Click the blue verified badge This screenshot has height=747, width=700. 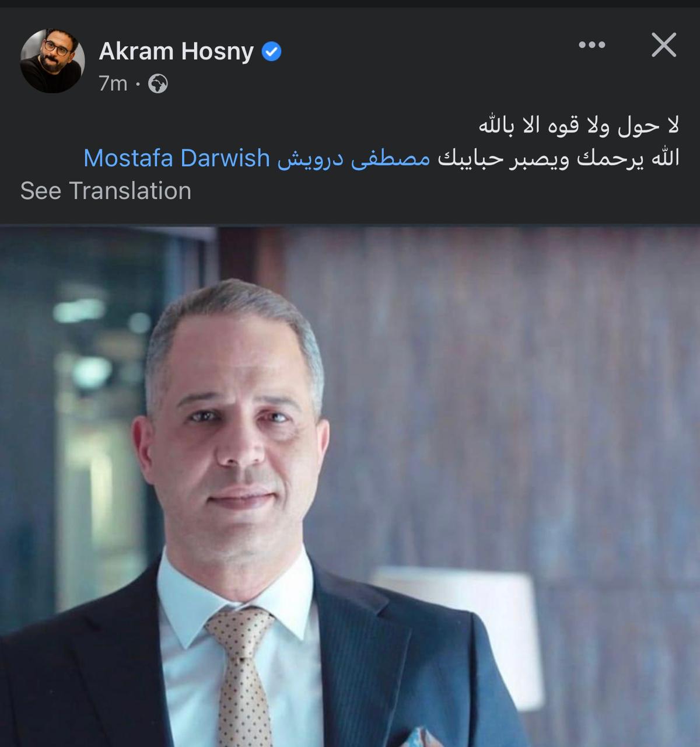click(271, 52)
